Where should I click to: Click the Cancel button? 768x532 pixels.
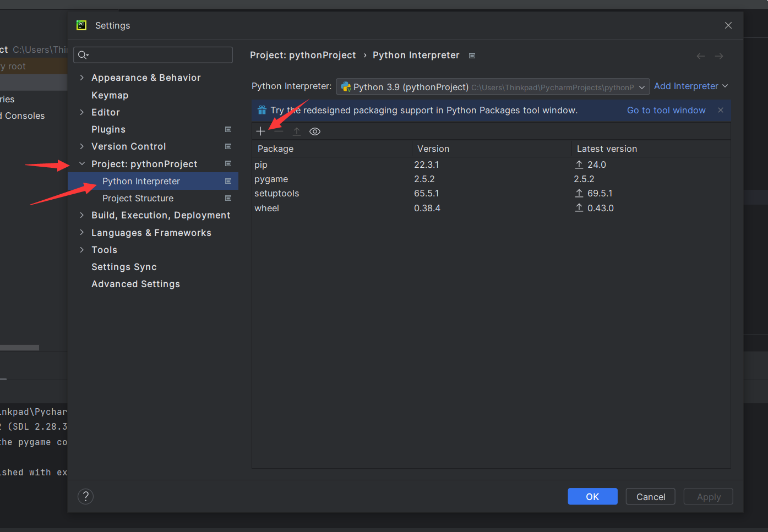[651, 497]
